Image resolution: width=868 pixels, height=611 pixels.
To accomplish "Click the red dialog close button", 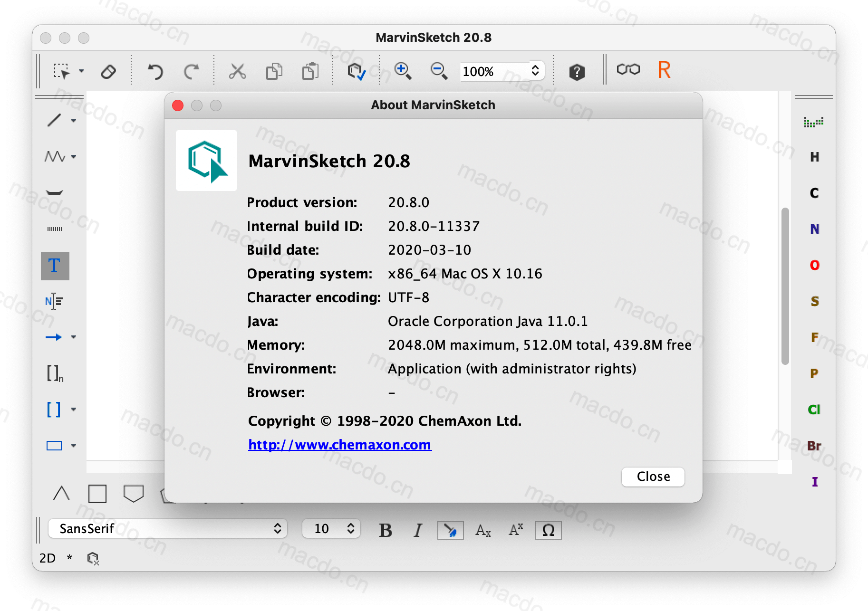I will pyautogui.click(x=178, y=105).
